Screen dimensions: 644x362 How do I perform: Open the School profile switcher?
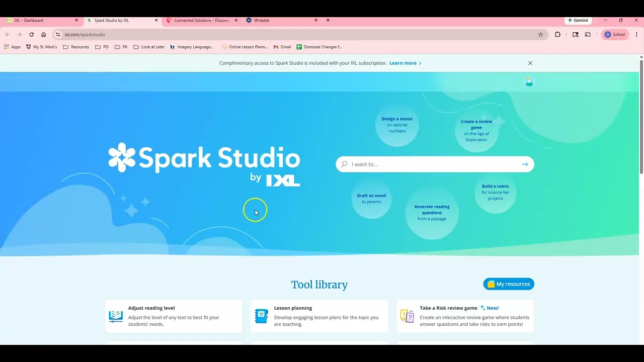pos(615,35)
